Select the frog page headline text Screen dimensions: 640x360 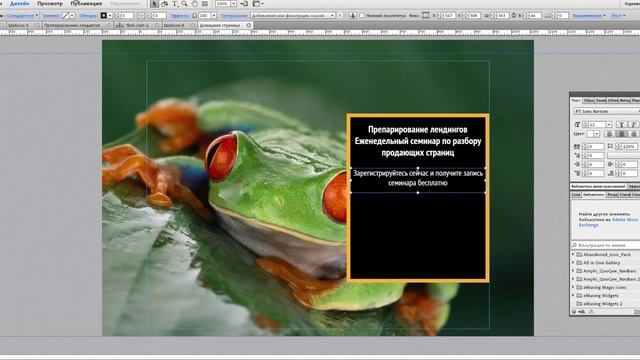[418, 141]
